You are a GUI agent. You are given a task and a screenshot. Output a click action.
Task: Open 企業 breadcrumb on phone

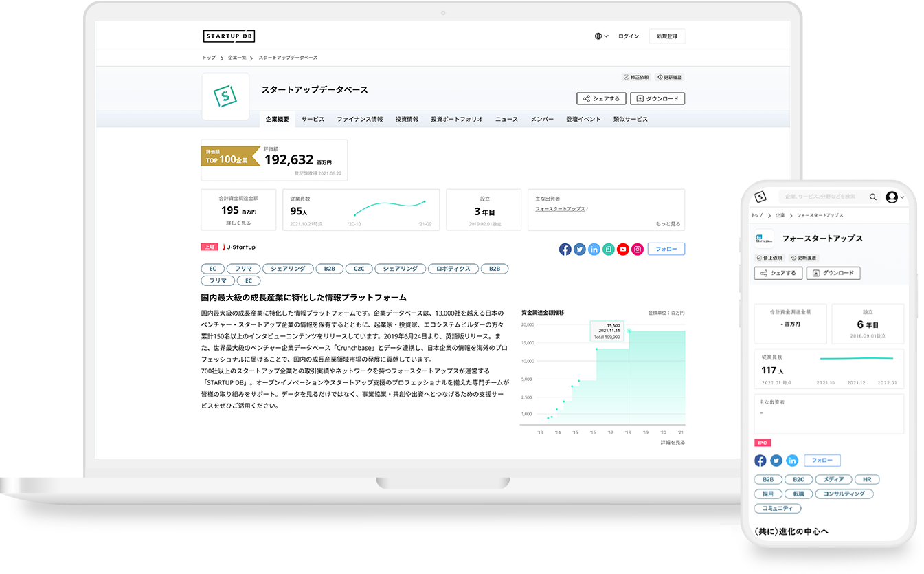click(780, 215)
